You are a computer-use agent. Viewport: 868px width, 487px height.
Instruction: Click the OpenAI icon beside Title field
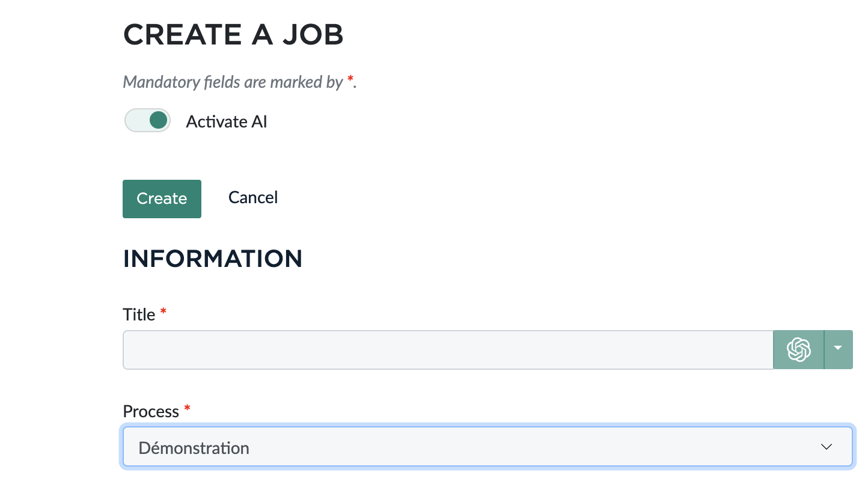(x=798, y=349)
